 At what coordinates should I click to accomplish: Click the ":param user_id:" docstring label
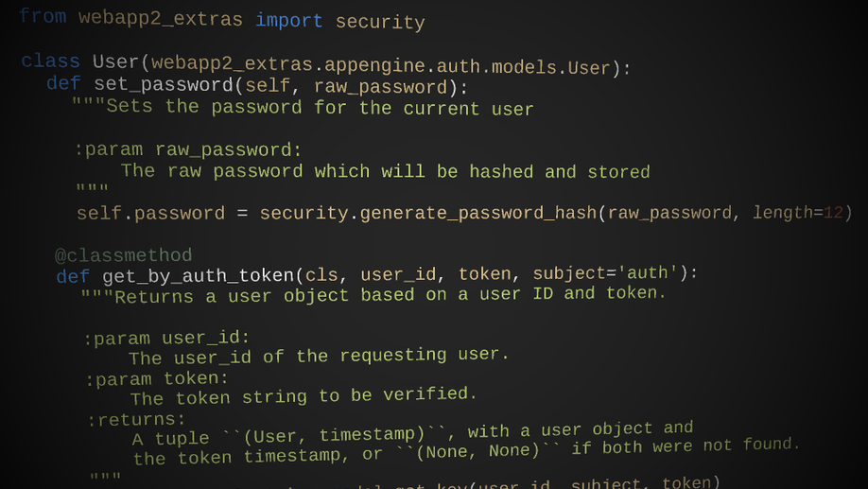(x=166, y=338)
